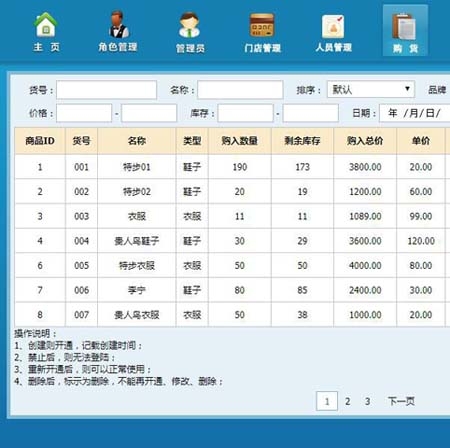Open the 购货 purchasing icon
Image resolution: width=450 pixels, height=448 pixels.
tap(405, 31)
